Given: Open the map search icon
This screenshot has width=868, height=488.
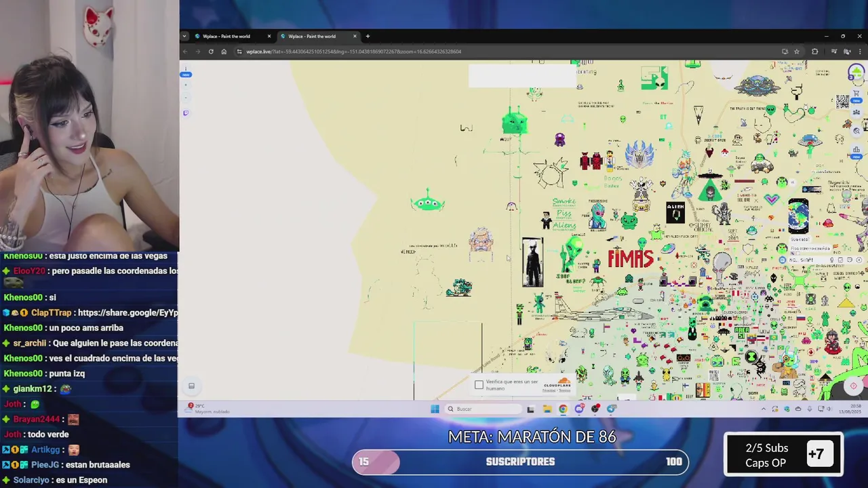Looking at the screenshot, I should (856, 130).
